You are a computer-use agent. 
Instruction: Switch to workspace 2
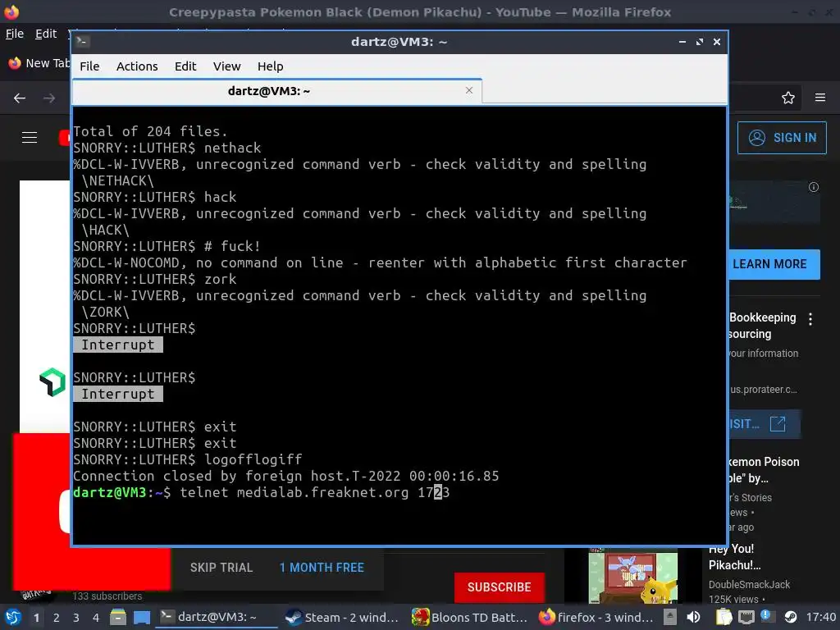(57, 618)
